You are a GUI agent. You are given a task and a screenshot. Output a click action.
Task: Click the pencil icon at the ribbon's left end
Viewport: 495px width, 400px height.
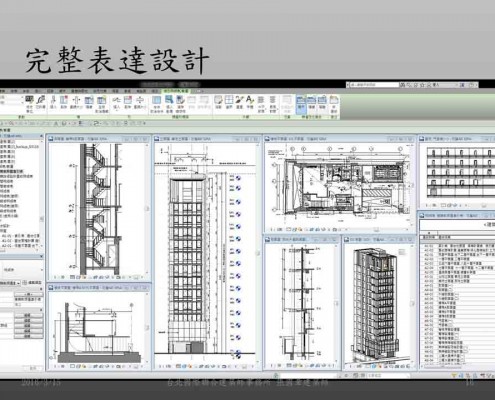(x=41, y=100)
